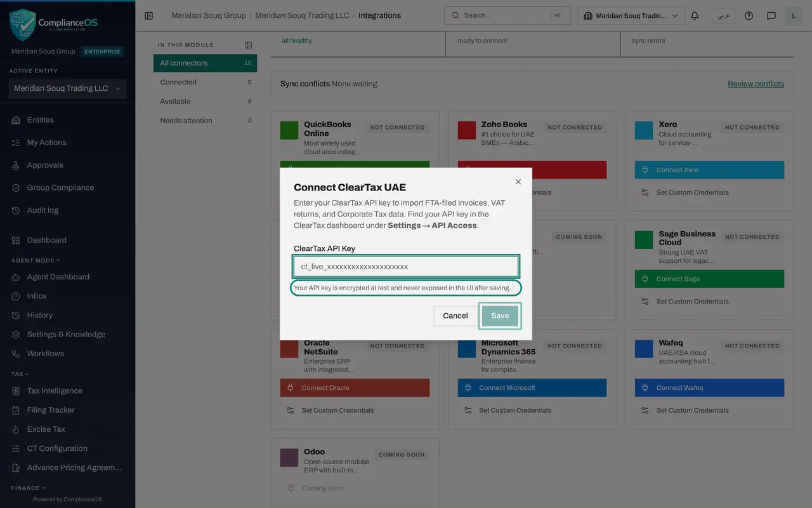The image size is (812, 508).
Task: Open the Meridian Souq Group breadcrumb
Action: [x=209, y=15]
